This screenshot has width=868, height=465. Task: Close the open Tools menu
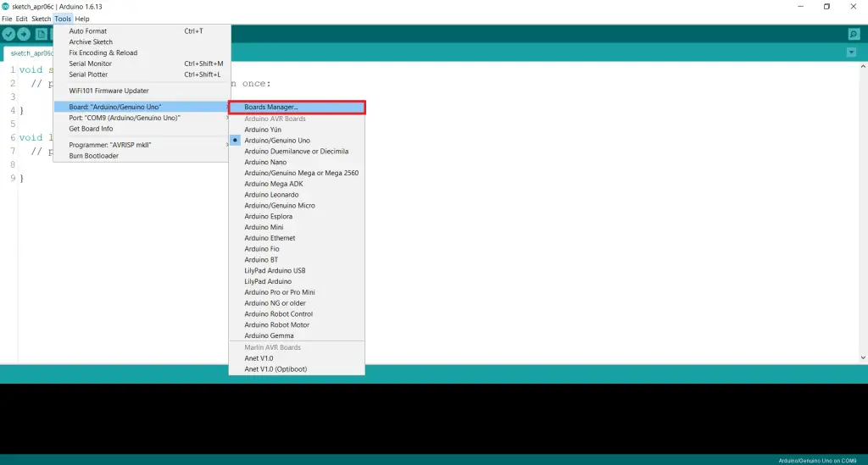tap(63, 19)
